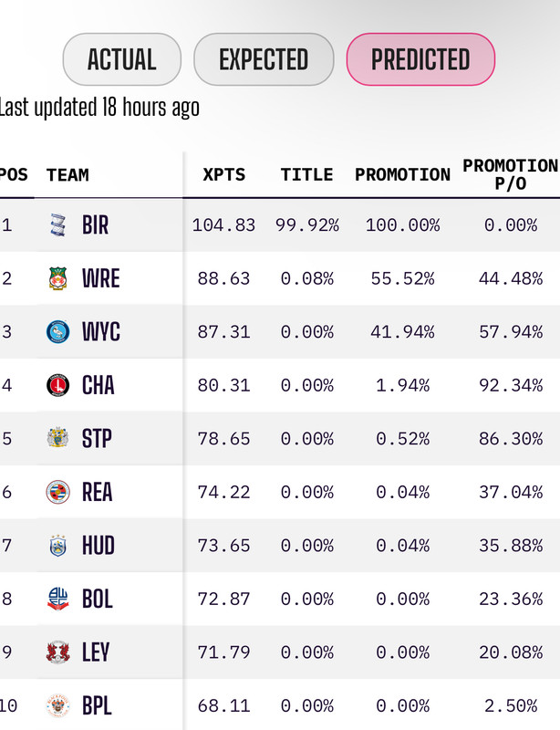Click the PROMOTION column header
560x730 pixels.
coord(402,174)
